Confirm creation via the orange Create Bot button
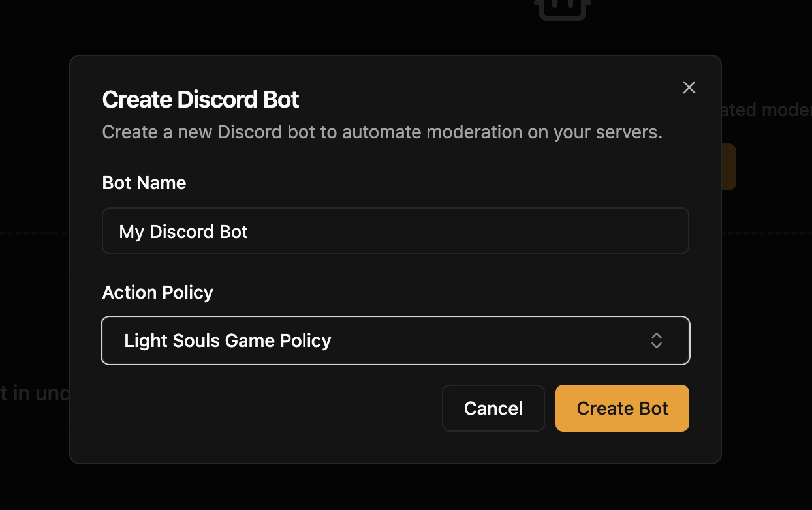Screen dimensions: 812x510 (x=621, y=408)
